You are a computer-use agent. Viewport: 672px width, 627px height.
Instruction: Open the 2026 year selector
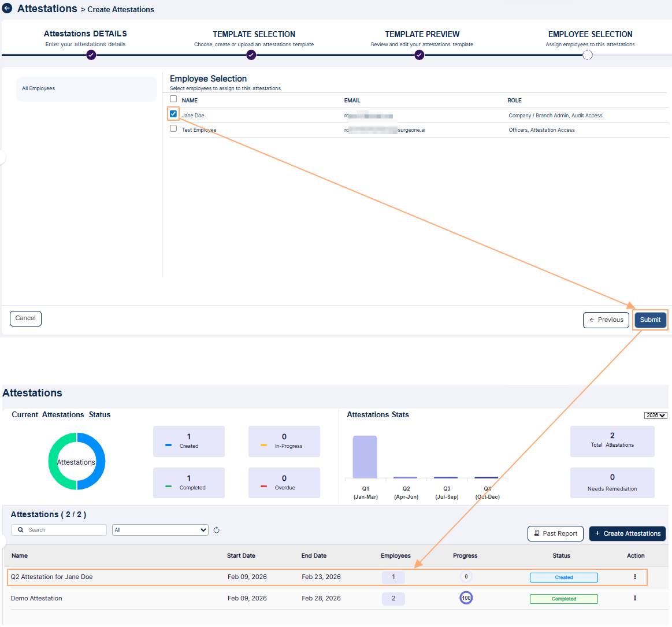[x=656, y=415]
